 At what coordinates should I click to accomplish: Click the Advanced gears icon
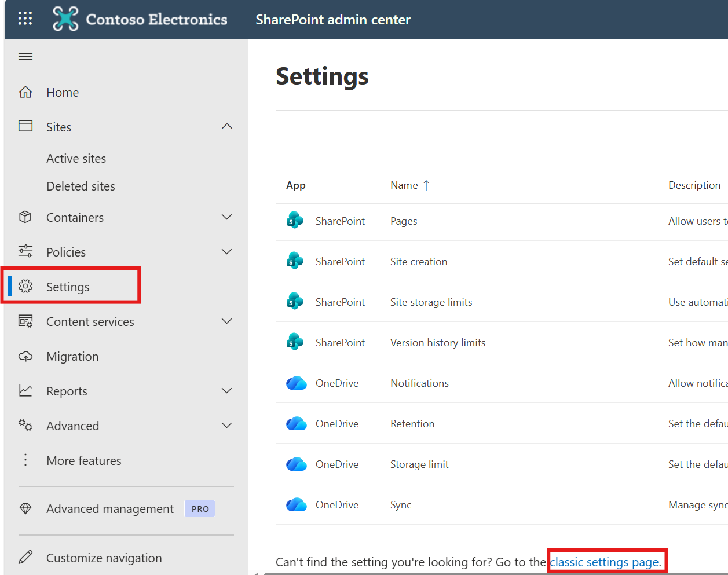(x=25, y=425)
